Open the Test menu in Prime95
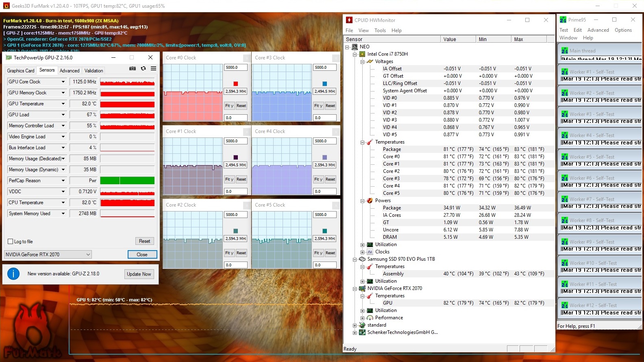Screen dimensions: 644x362 click(563, 30)
